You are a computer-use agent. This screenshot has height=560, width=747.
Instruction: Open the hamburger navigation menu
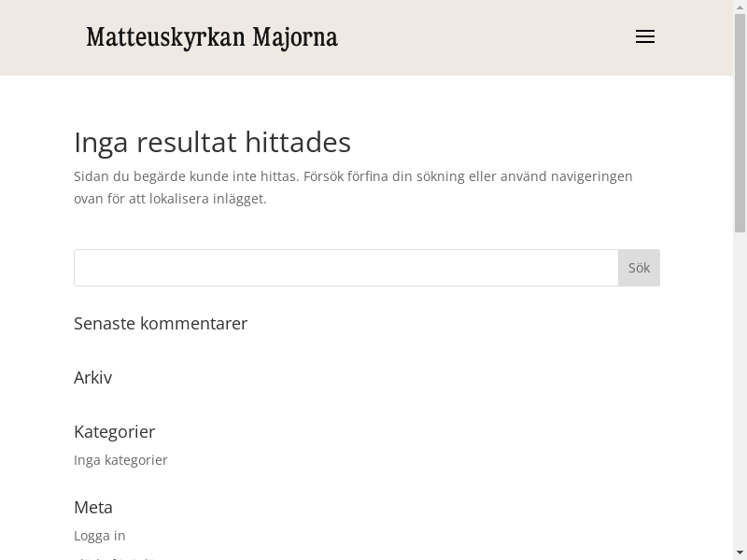pyautogui.click(x=645, y=36)
